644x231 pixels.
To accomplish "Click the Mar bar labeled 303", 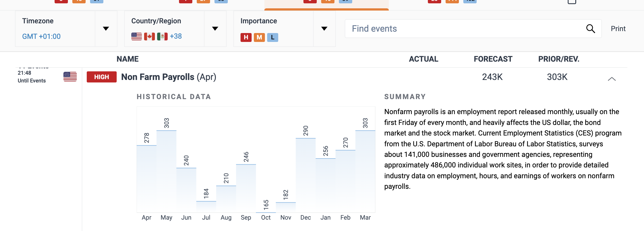I will point(365,171).
